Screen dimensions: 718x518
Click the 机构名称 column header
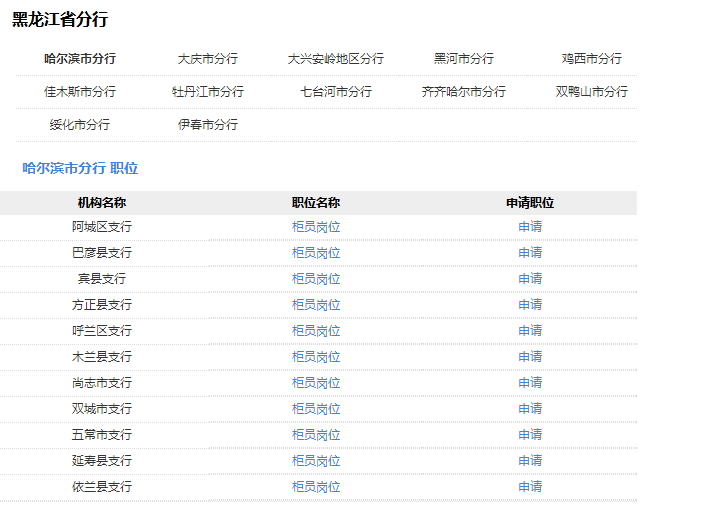tap(102, 203)
